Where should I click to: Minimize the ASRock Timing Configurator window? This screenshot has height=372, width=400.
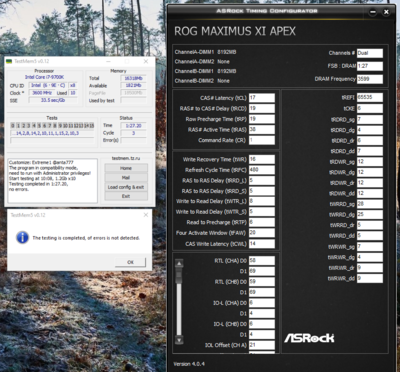coord(373,12)
